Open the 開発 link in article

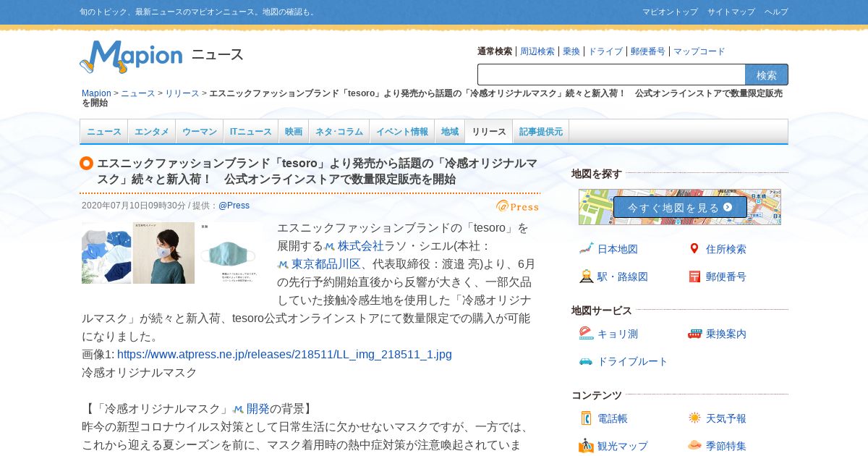pos(258,409)
